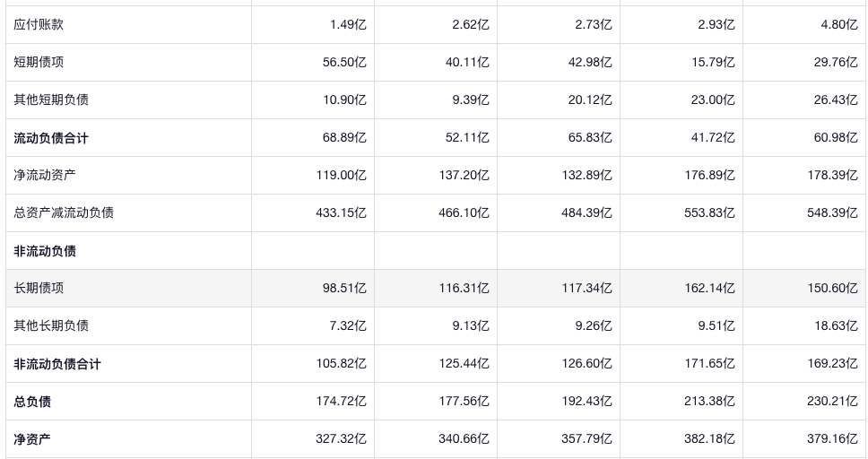
Task: Click the highlighted 长期债项 row label
Action: click(39, 288)
